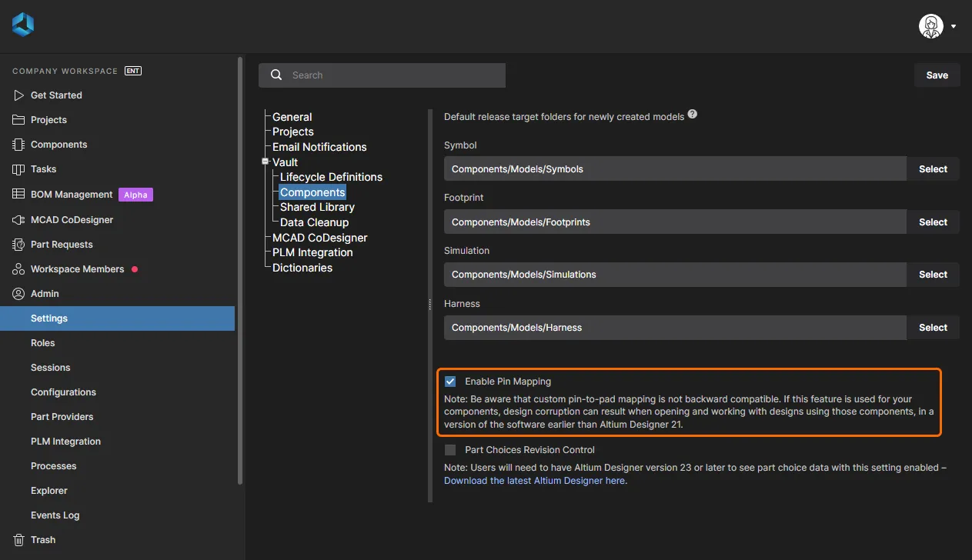Viewport: 972px width, 560px height.
Task: Enable Part Choices Revision Control checkbox
Action: pos(450,450)
